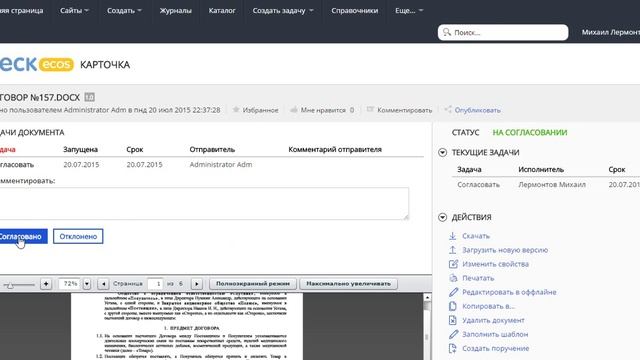Viewport: 640px width, 360px height.
Task: Click the page number input field
Action: pyautogui.click(x=155, y=283)
